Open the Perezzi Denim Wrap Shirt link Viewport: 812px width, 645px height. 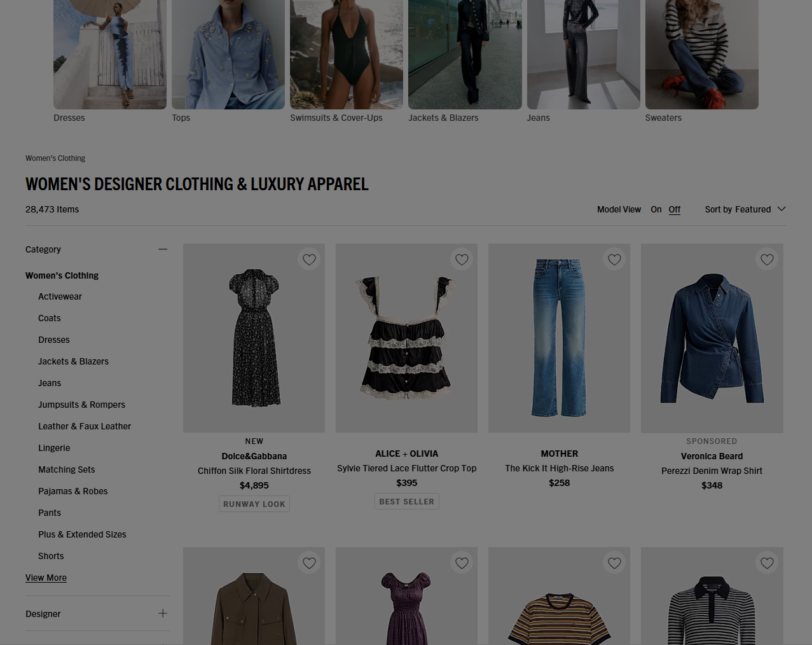click(x=712, y=471)
